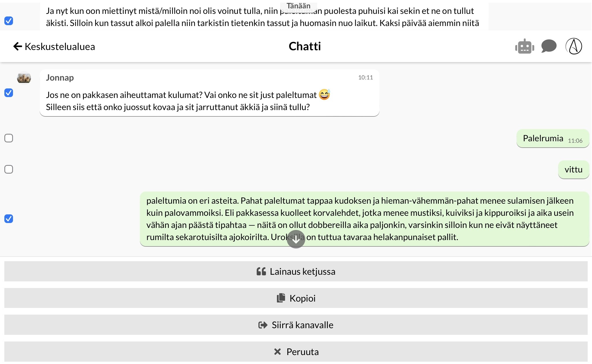This screenshot has width=592, height=364.
Task: Click the Chatti title
Action: 305,46
